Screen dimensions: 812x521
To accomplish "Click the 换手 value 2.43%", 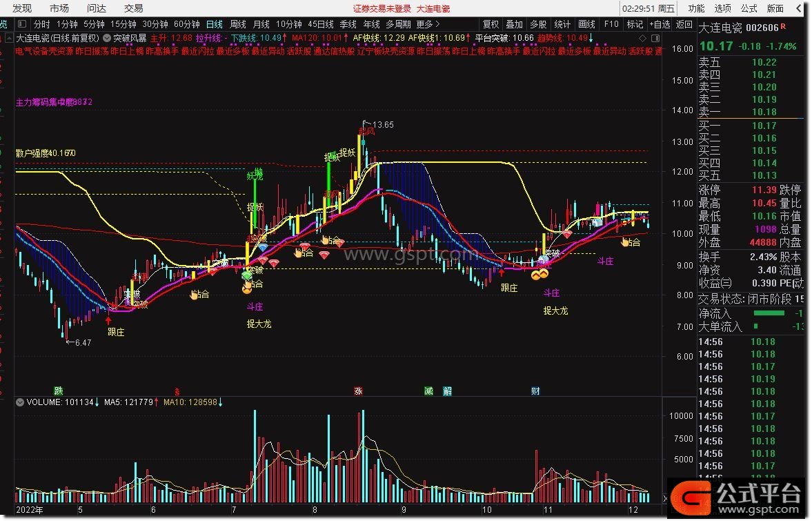I will 763,257.
